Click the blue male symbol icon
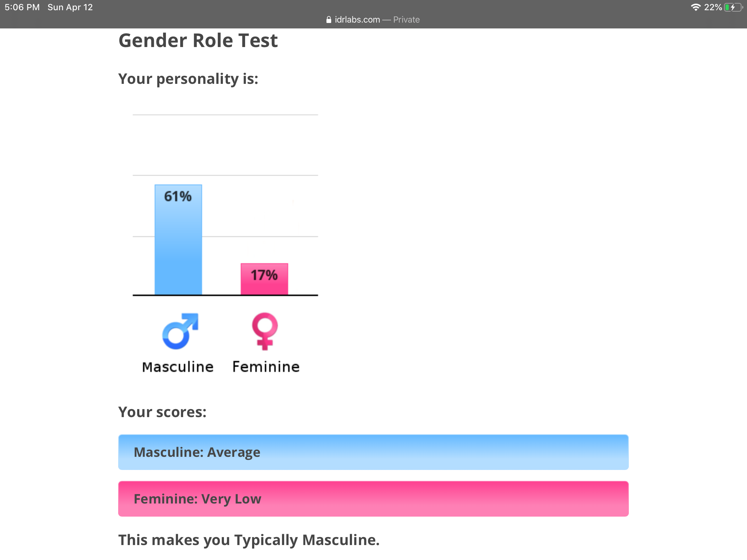Image resolution: width=747 pixels, height=560 pixels. [x=180, y=331]
